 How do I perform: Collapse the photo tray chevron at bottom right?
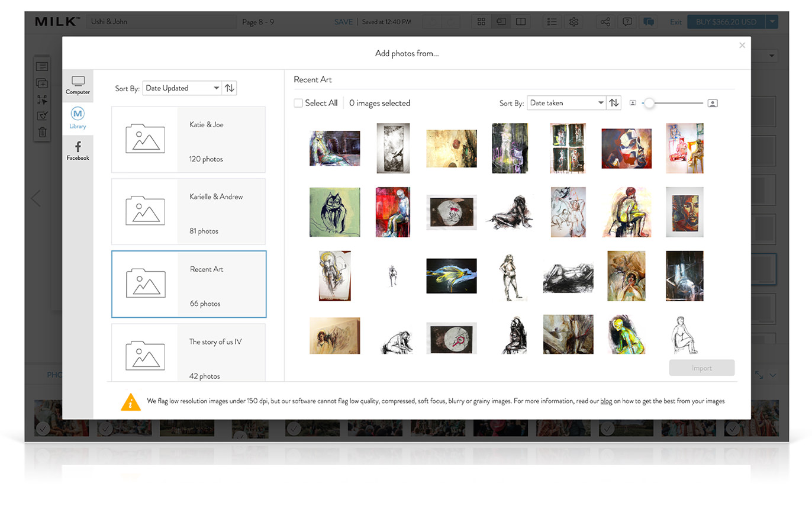(772, 375)
